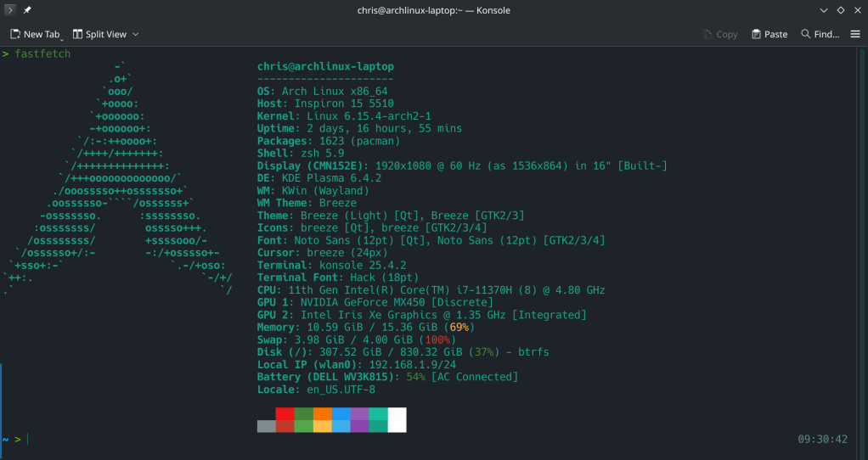Click the gray color block in fastfetch palette

tap(267, 426)
